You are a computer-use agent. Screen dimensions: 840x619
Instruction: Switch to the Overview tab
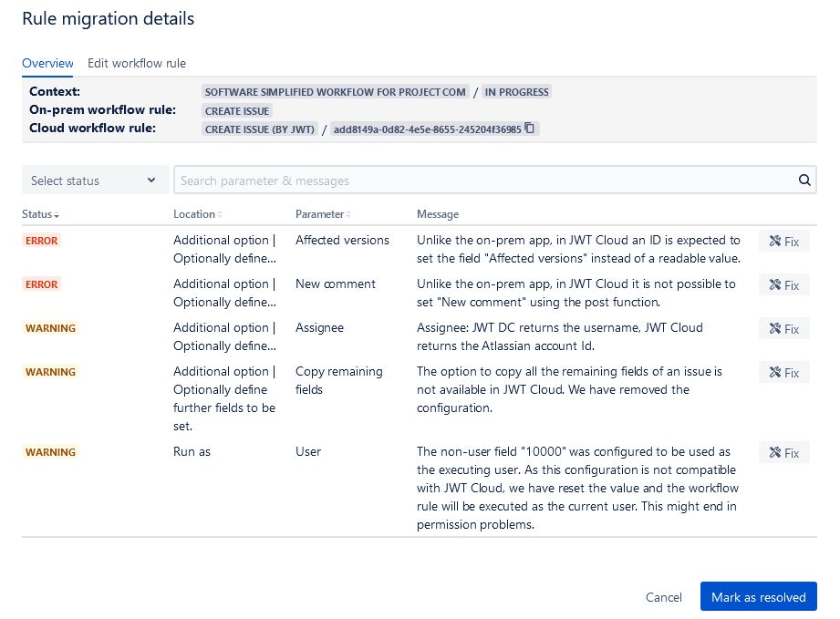[47, 63]
